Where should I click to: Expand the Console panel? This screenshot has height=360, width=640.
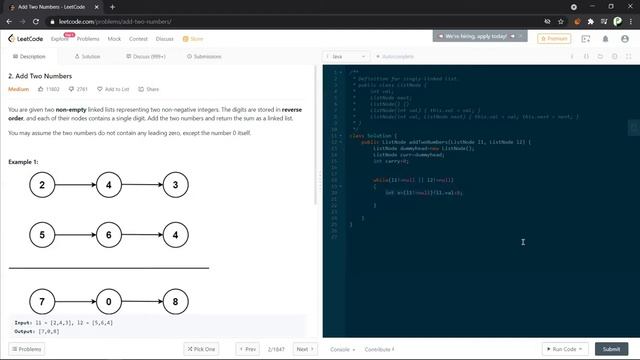[x=342, y=349]
